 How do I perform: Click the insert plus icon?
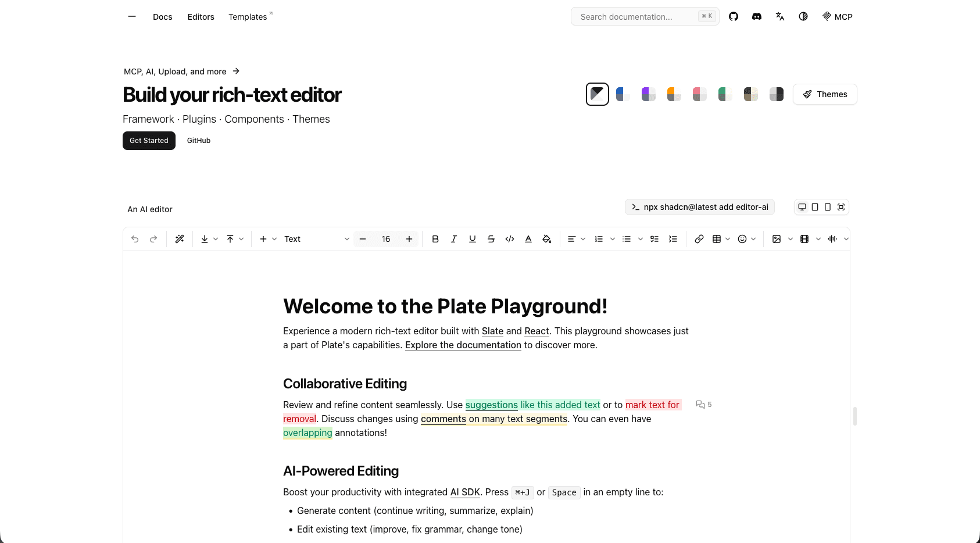click(263, 239)
